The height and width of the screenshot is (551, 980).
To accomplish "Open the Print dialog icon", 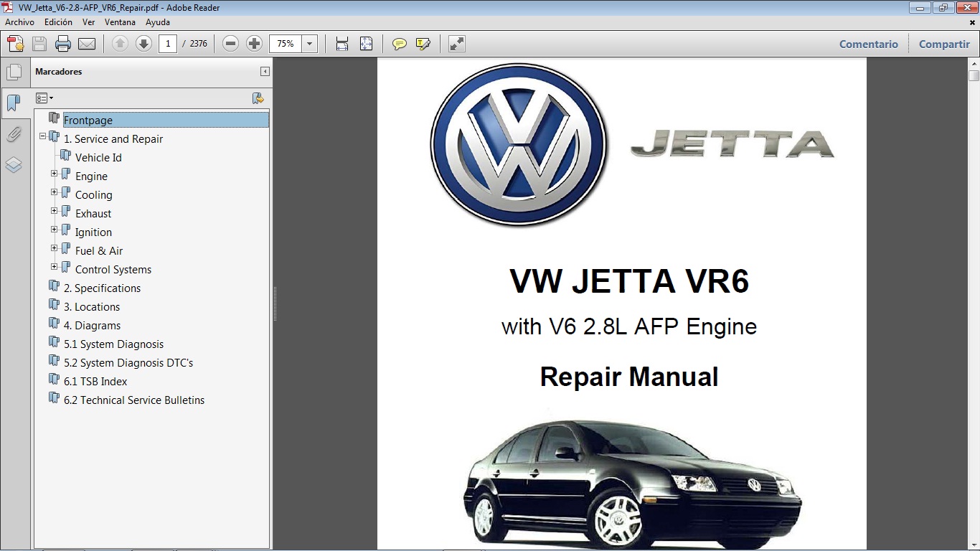I will (x=63, y=43).
